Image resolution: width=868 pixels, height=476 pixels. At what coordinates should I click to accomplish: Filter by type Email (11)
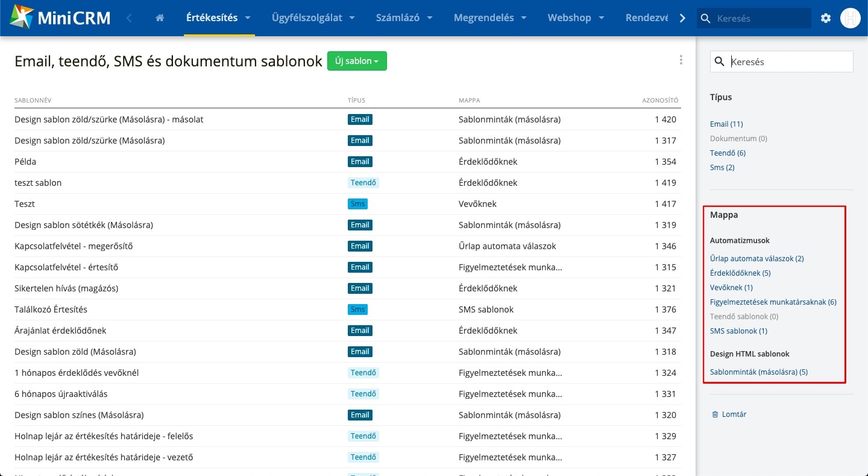726,124
